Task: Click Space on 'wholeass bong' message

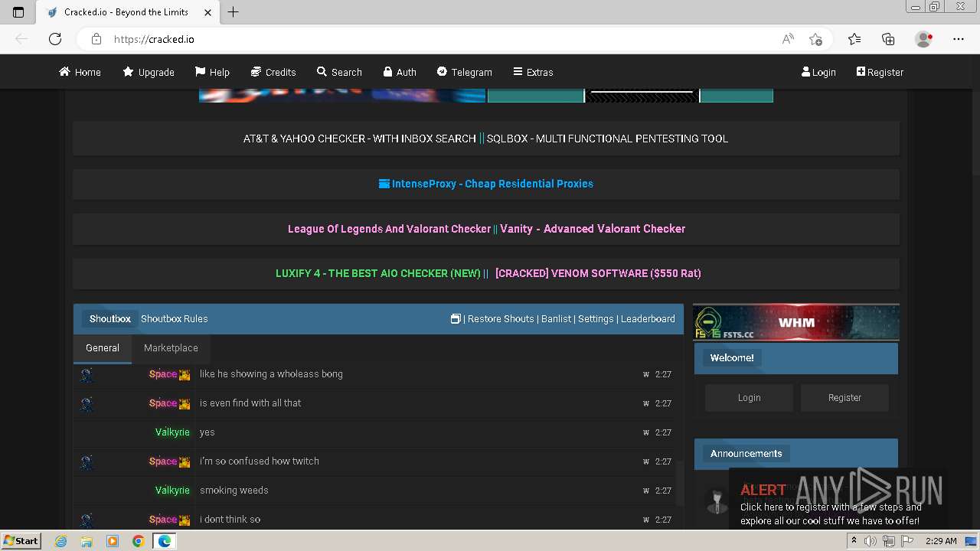Action: click(x=163, y=374)
